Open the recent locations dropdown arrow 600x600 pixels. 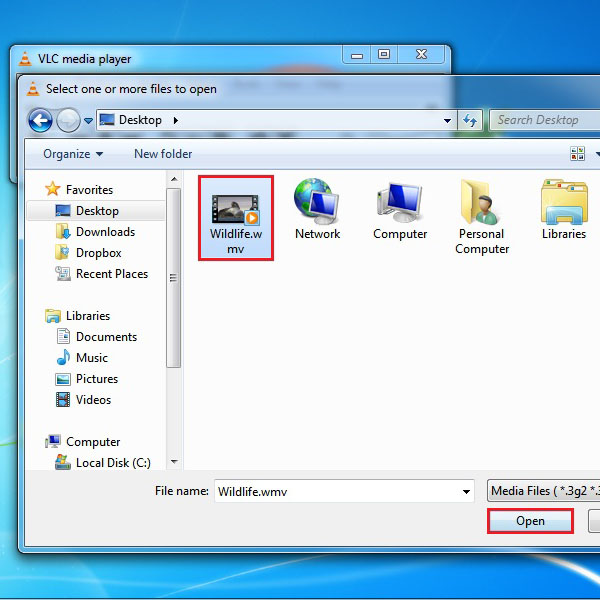[88, 121]
